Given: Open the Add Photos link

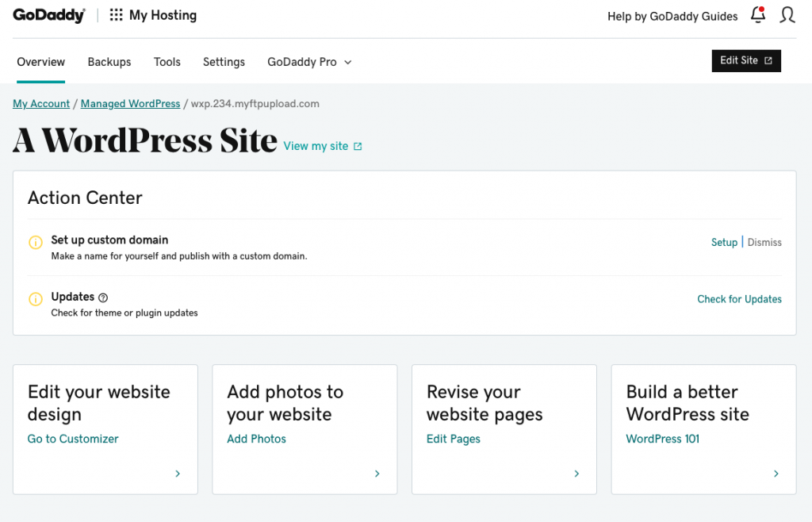Looking at the screenshot, I should 256,439.
